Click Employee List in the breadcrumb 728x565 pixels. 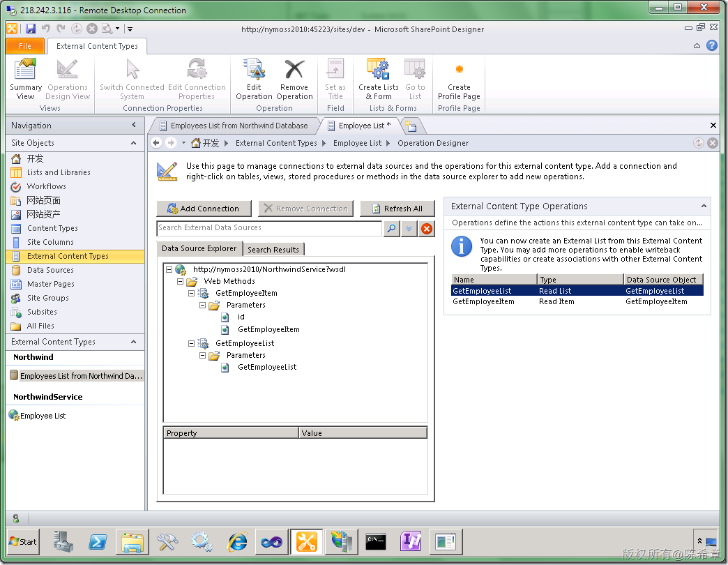coord(357,143)
